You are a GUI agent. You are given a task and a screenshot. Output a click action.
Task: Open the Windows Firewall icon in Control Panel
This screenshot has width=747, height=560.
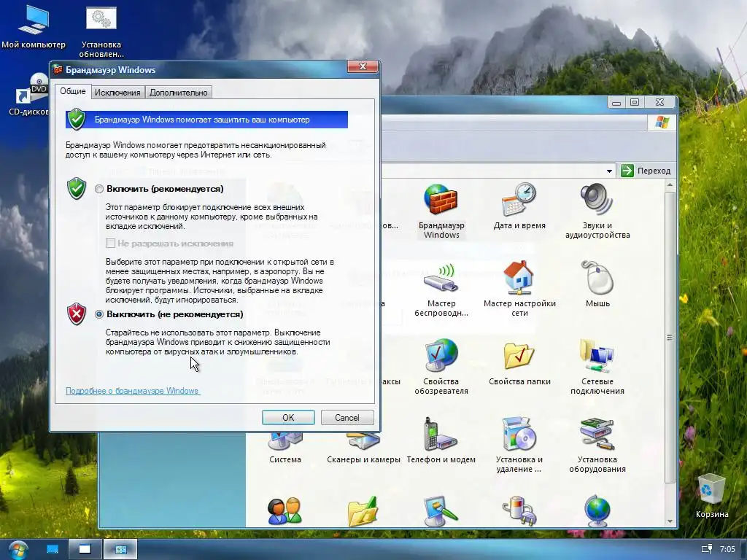441,211
